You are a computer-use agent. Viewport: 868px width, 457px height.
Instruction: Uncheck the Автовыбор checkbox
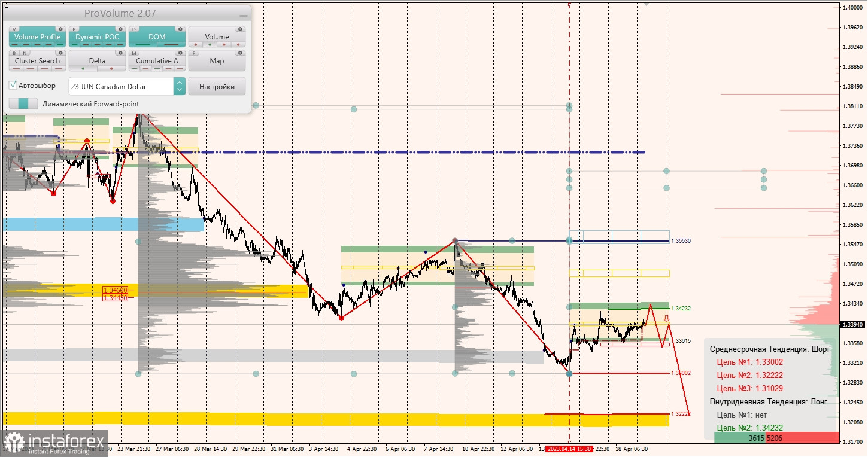(x=13, y=85)
